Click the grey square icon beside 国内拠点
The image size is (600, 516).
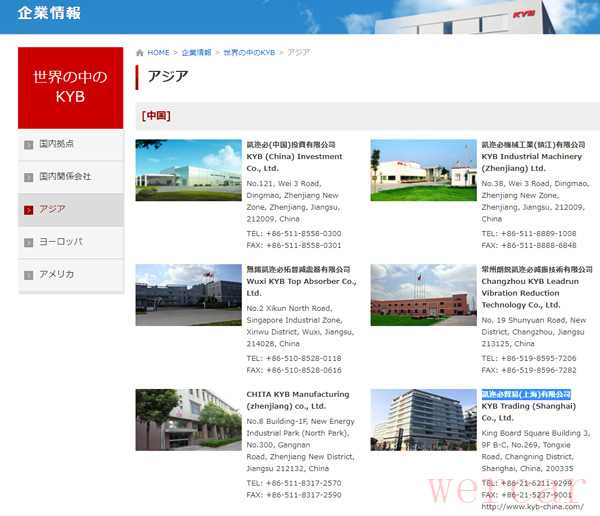[29, 145]
